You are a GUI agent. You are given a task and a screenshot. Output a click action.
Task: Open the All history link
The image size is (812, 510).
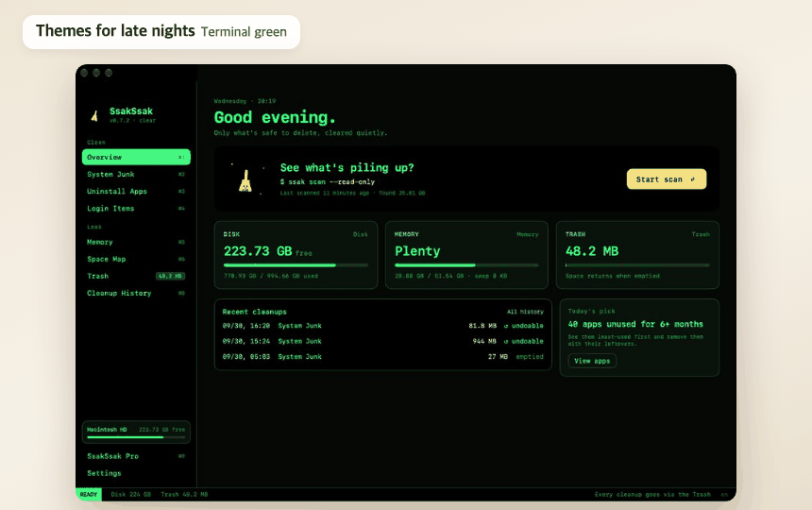tap(525, 312)
